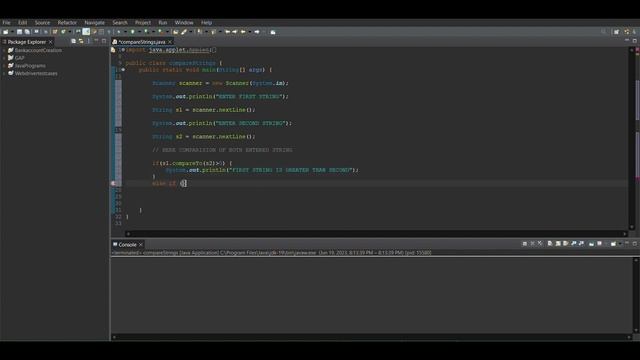Image resolution: width=640 pixels, height=360 pixels.
Task: Click the scanner.nextLine() line for s2
Action: [x=203, y=136]
